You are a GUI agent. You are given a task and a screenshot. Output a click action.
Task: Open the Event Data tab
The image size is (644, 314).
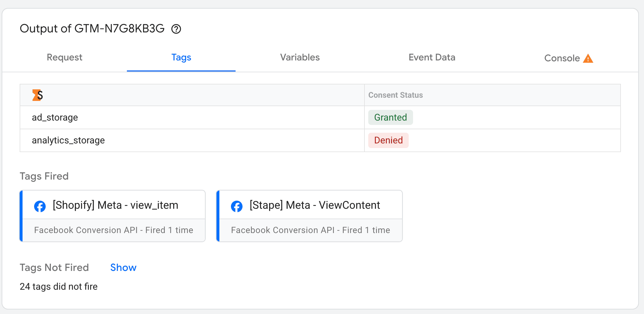(x=432, y=57)
